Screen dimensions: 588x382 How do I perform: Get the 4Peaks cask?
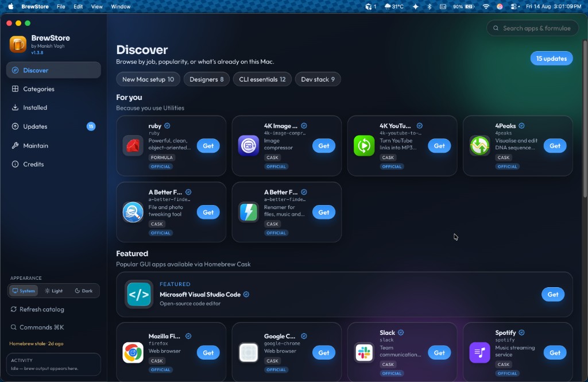(x=555, y=145)
